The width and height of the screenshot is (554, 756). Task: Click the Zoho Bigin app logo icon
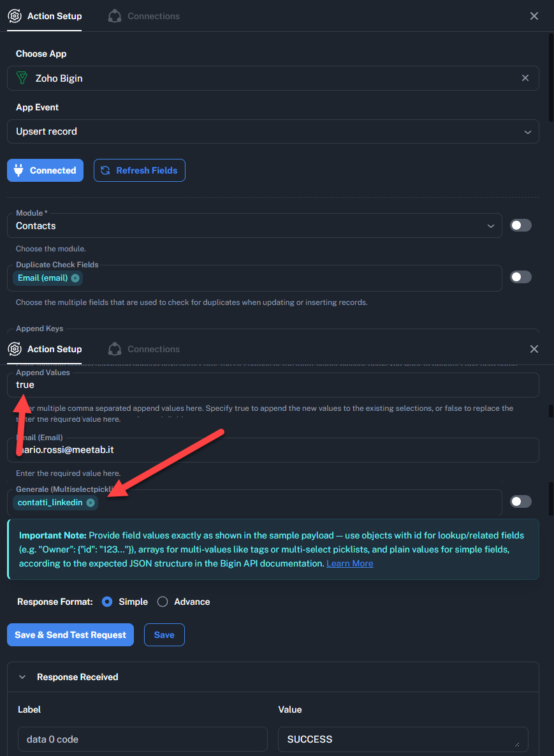[x=22, y=78]
